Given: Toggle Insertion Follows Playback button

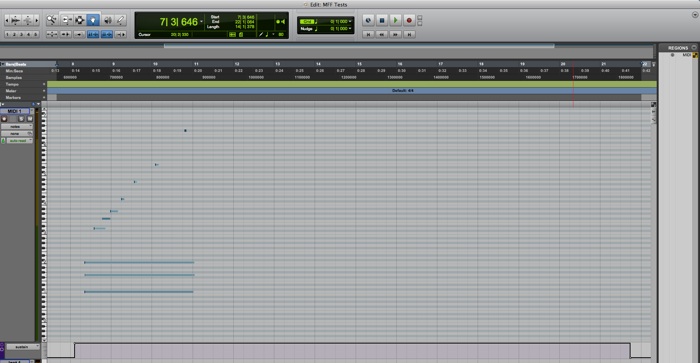Looking at the screenshot, I should coord(121,34).
